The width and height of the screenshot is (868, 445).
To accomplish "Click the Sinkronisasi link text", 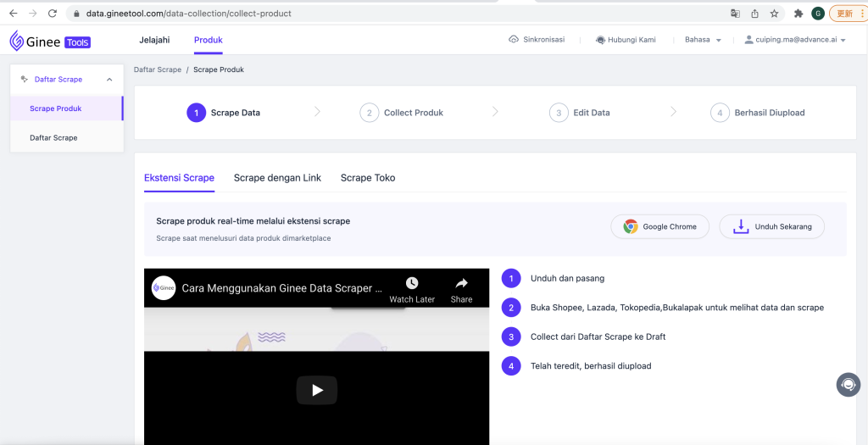I will pos(543,40).
